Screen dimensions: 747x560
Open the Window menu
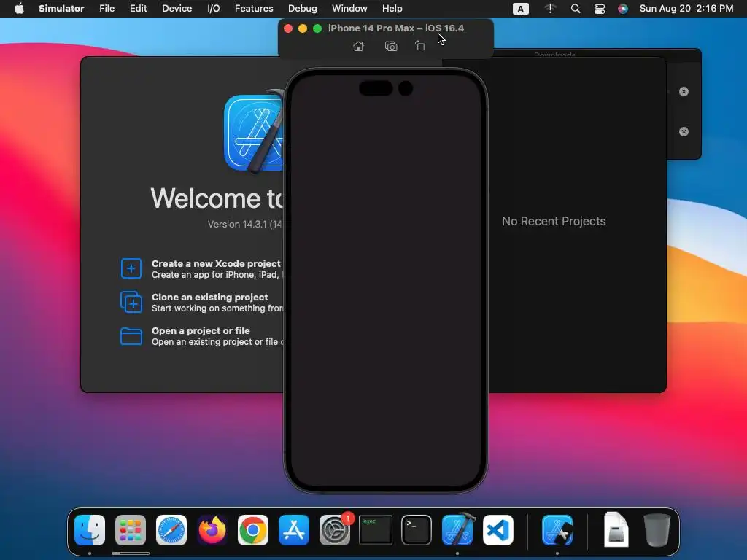point(349,9)
